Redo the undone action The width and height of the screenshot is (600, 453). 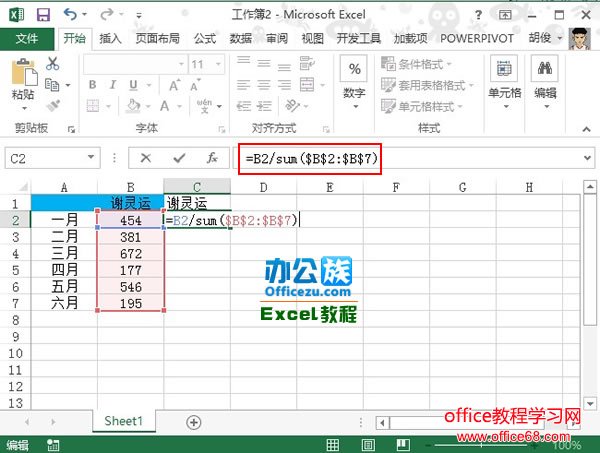[107, 15]
